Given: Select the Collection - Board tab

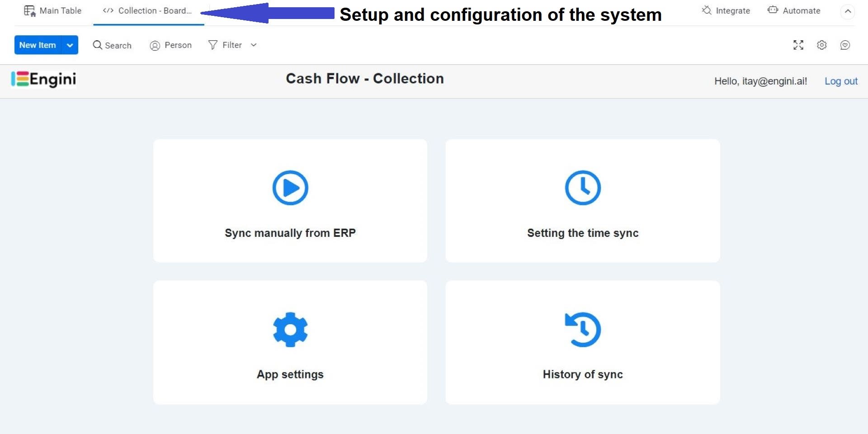Looking at the screenshot, I should tap(148, 11).
